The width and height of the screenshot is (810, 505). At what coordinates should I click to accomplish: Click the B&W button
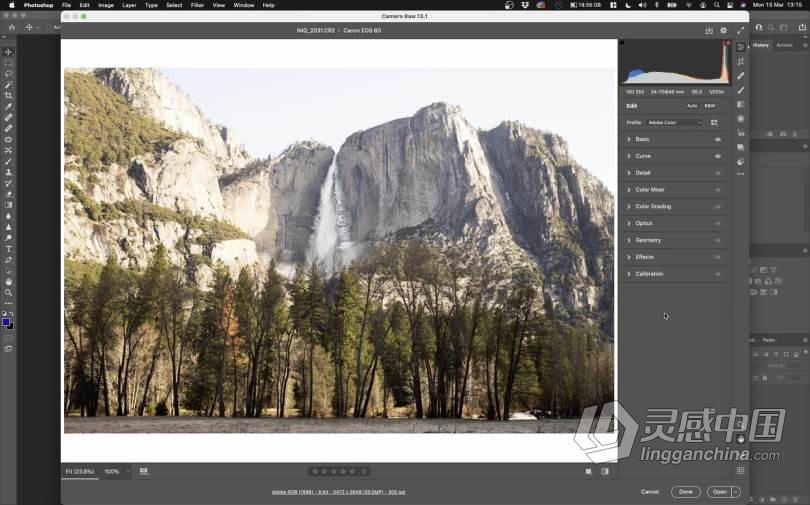(x=710, y=106)
